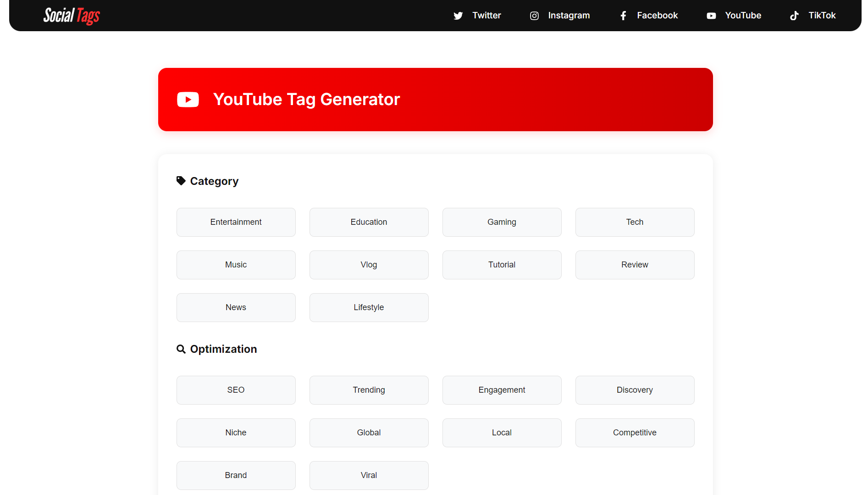Choose Engagement optimization
The width and height of the screenshot is (868, 495).
[x=502, y=390]
